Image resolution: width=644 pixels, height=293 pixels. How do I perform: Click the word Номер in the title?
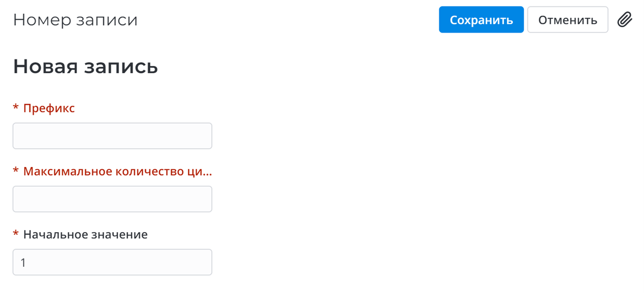click(38, 20)
